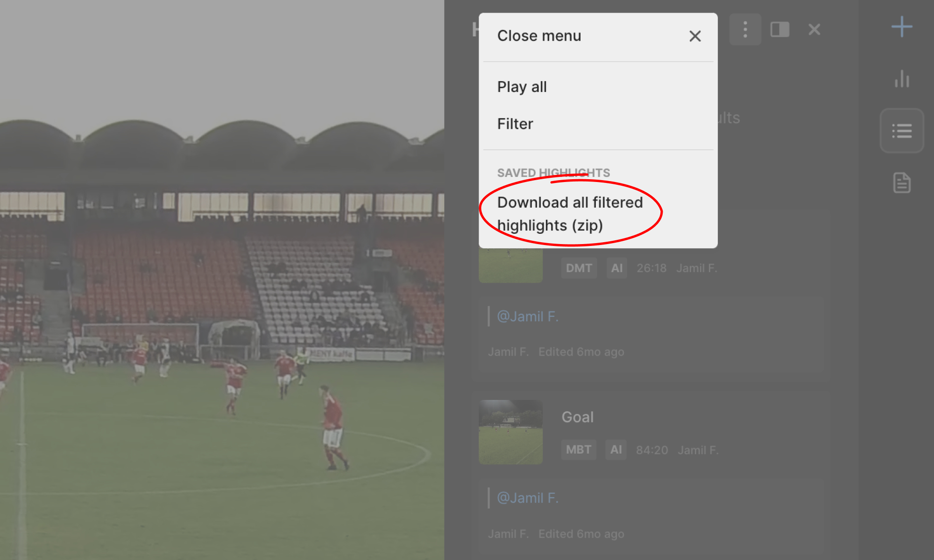This screenshot has width=934, height=560.
Task: Close the highlights panel with the X
Action: coord(814,29)
